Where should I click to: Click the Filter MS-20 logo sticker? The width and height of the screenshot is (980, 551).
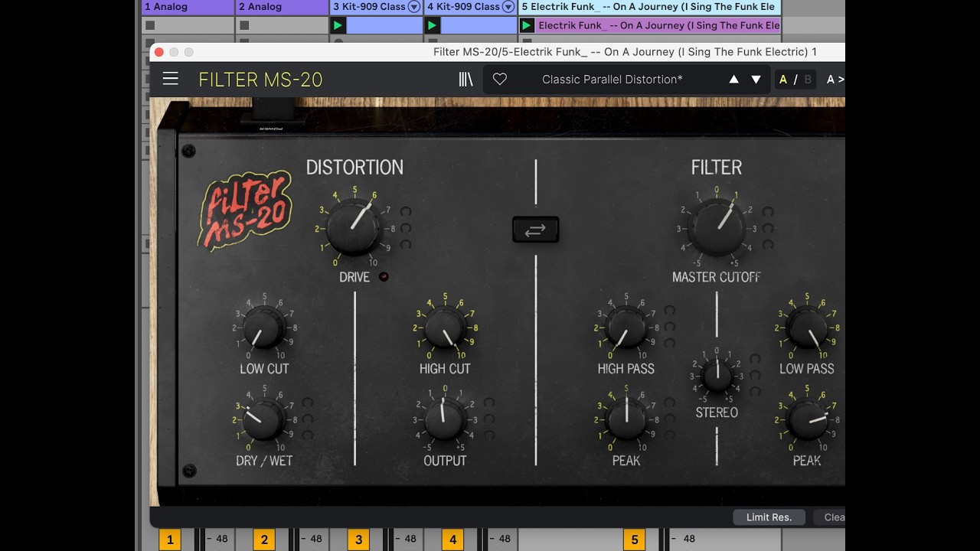pyautogui.click(x=245, y=210)
